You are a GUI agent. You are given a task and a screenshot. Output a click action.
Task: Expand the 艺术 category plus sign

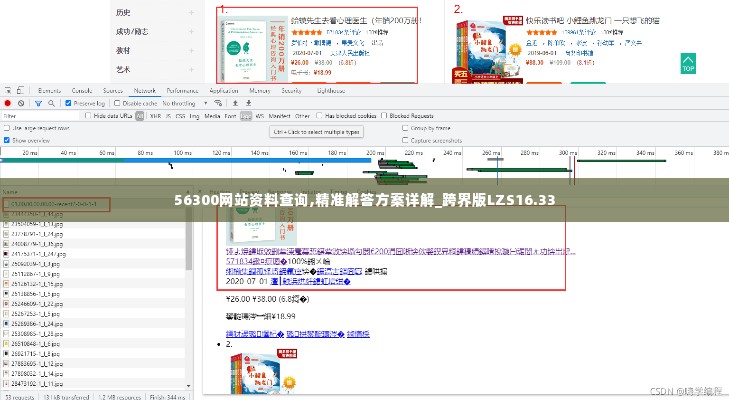point(191,69)
